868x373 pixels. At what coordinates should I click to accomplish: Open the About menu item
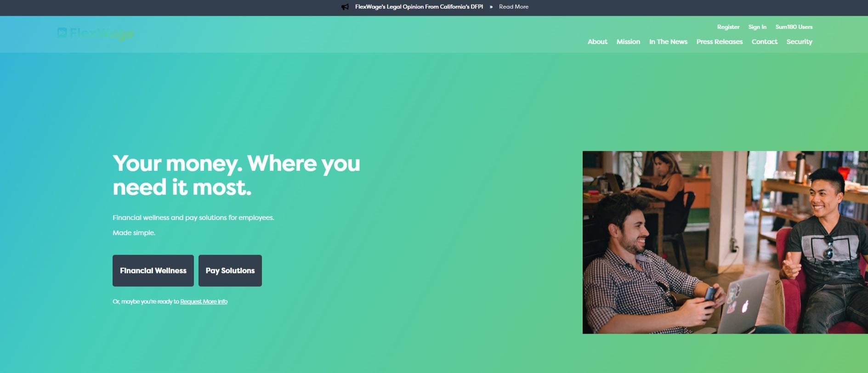(597, 42)
